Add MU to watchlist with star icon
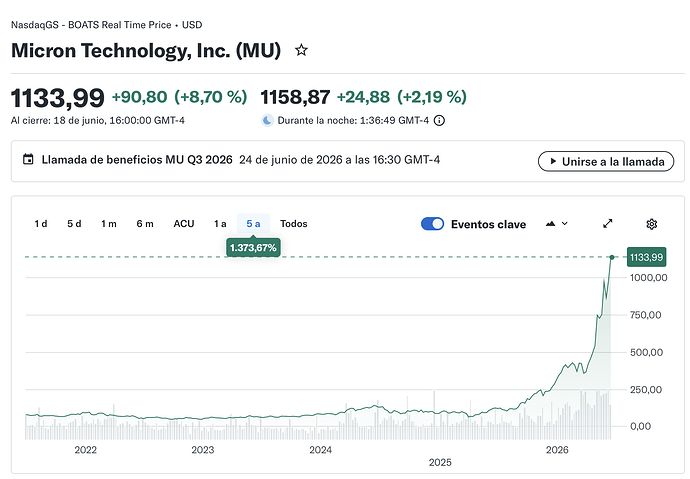 pos(301,50)
